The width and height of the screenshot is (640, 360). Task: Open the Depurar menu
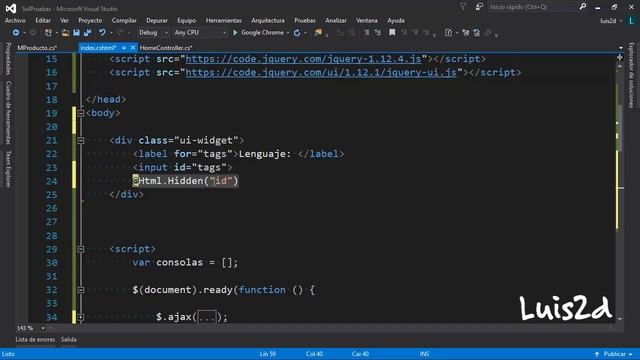[157, 20]
